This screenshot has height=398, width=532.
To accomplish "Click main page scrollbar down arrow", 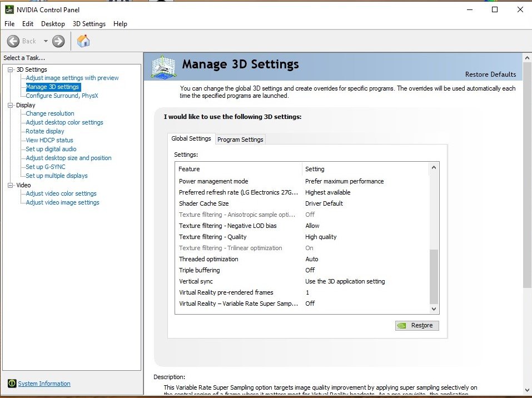I will (527, 390).
